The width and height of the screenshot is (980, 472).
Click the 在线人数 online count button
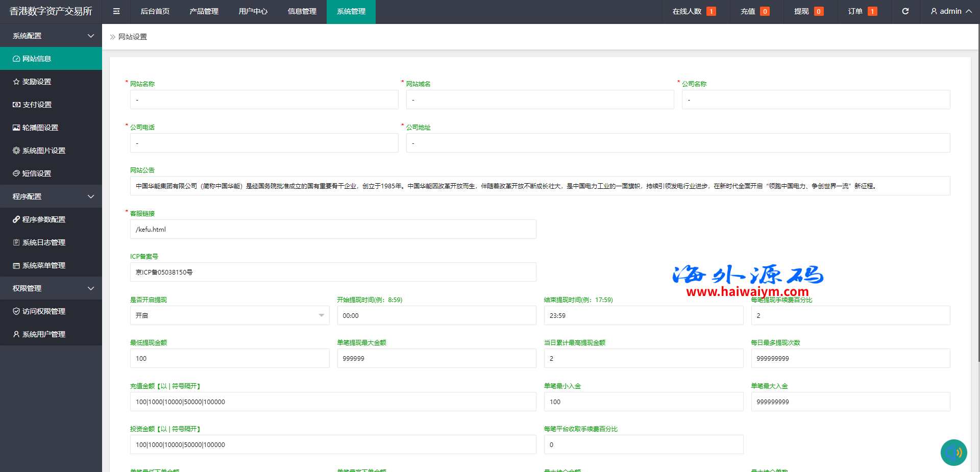693,11
